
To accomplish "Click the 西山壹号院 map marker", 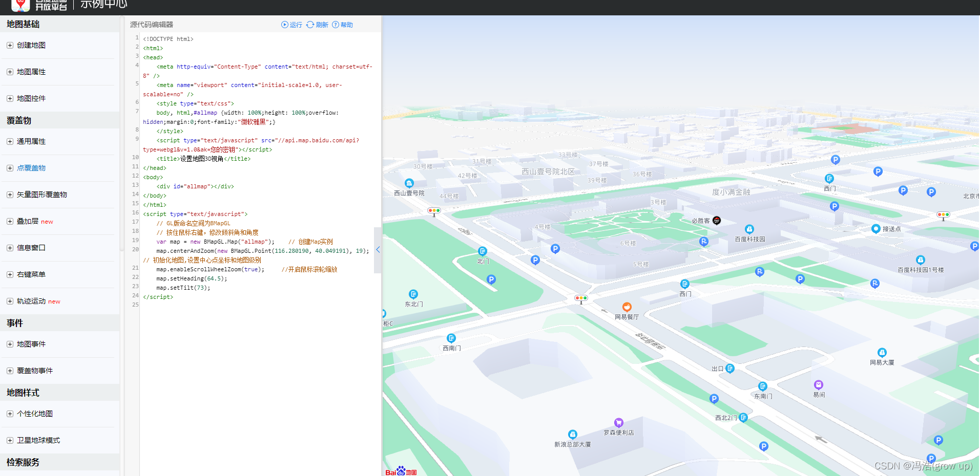I will click(409, 183).
